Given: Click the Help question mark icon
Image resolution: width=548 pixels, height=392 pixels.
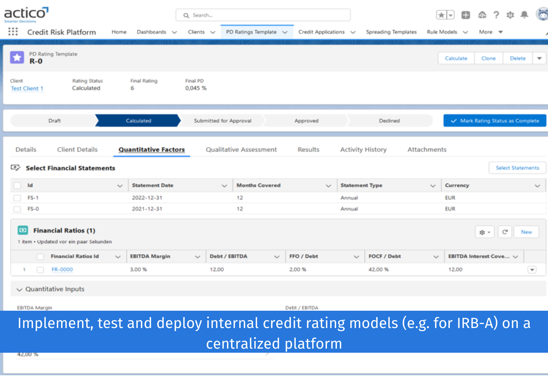Looking at the screenshot, I should (x=496, y=15).
